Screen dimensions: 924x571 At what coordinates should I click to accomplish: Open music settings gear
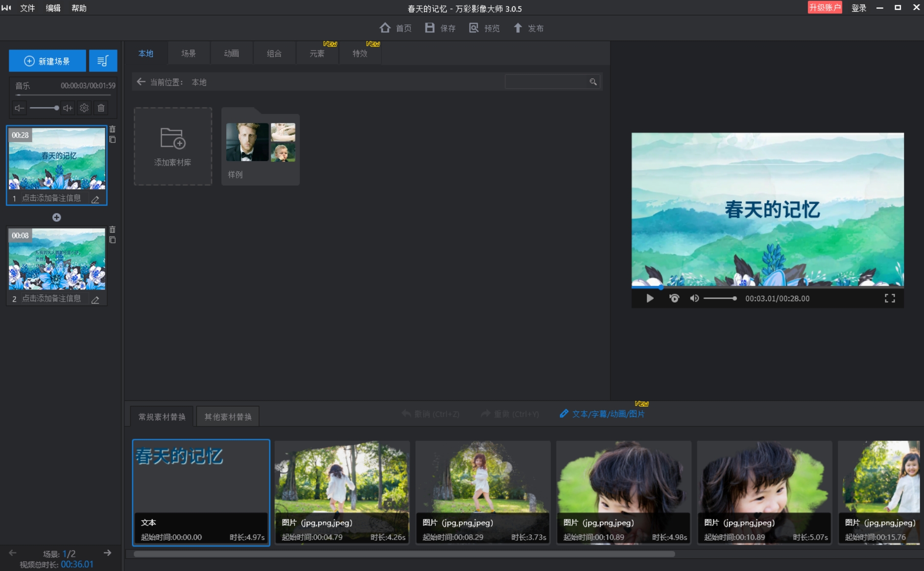pos(84,108)
